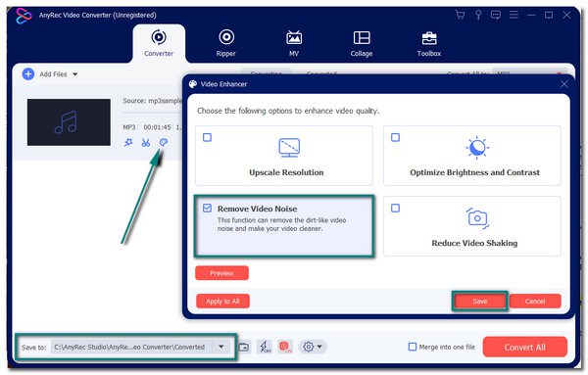This screenshot has height=375, width=588.
Task: Enable the Upscale Resolution checkbox
Action: click(207, 137)
